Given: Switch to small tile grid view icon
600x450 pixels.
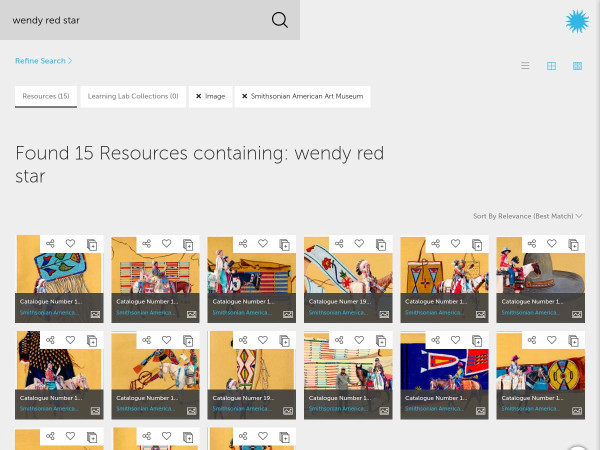Looking at the screenshot, I should pyautogui.click(x=577, y=66).
